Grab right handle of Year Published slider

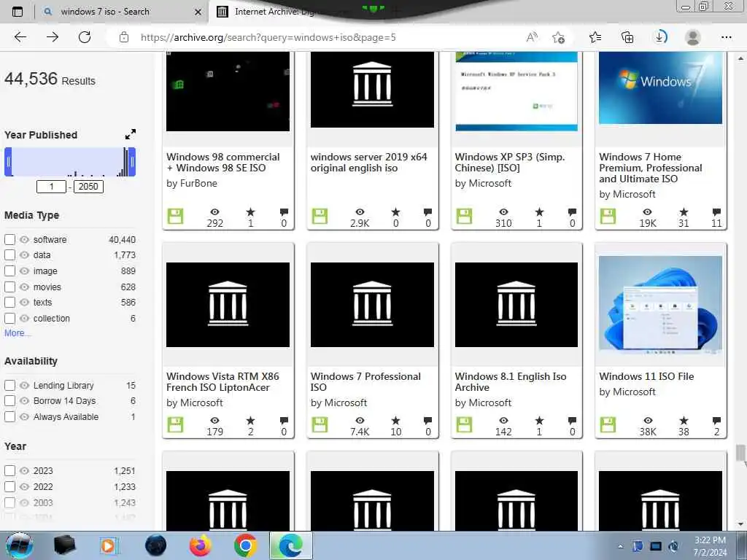pos(133,162)
